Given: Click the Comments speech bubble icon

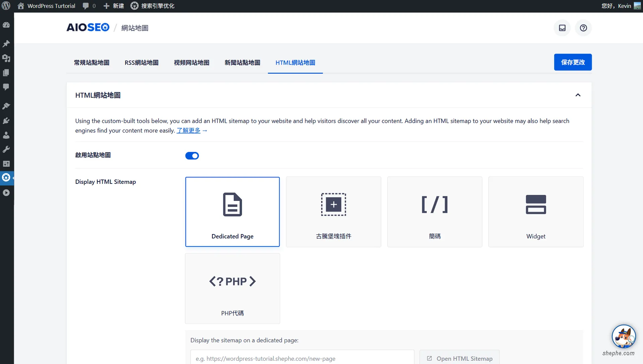Looking at the screenshot, I should (x=6, y=87).
